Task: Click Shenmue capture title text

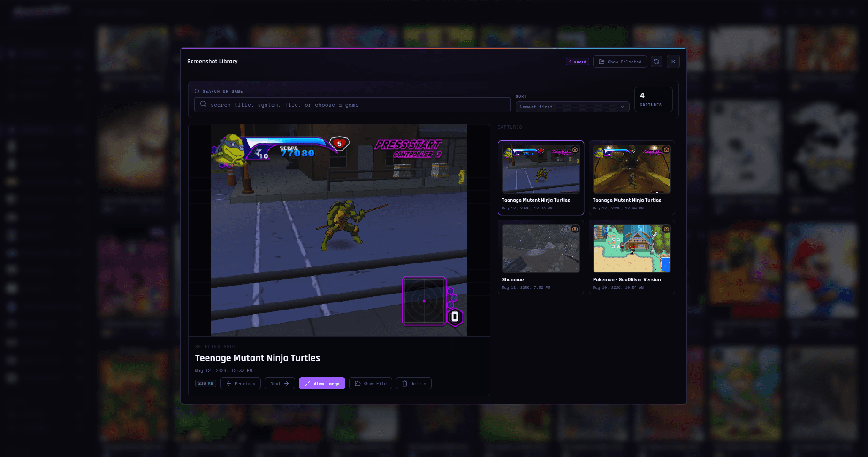Action: pos(513,279)
